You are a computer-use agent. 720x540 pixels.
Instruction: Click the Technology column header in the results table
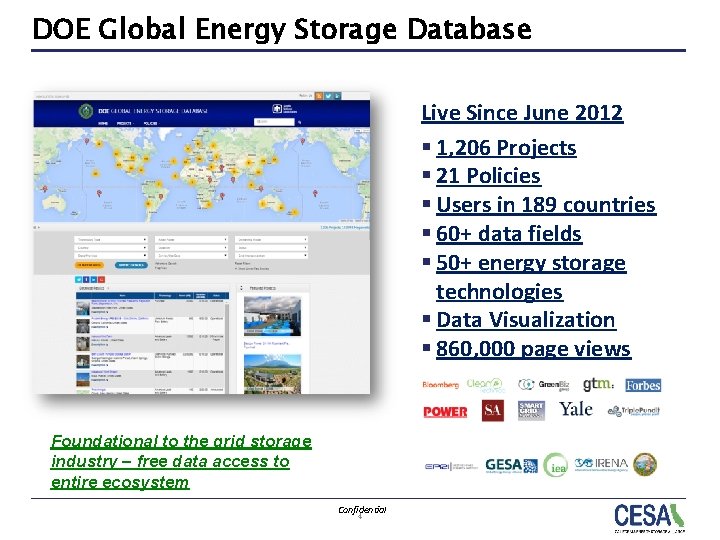(x=165, y=296)
